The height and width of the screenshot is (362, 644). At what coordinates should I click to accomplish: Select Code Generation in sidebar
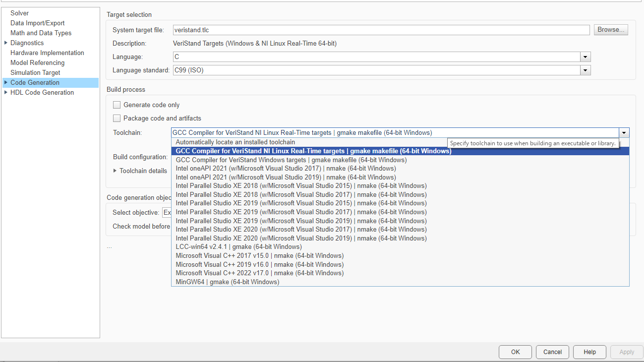(x=35, y=82)
